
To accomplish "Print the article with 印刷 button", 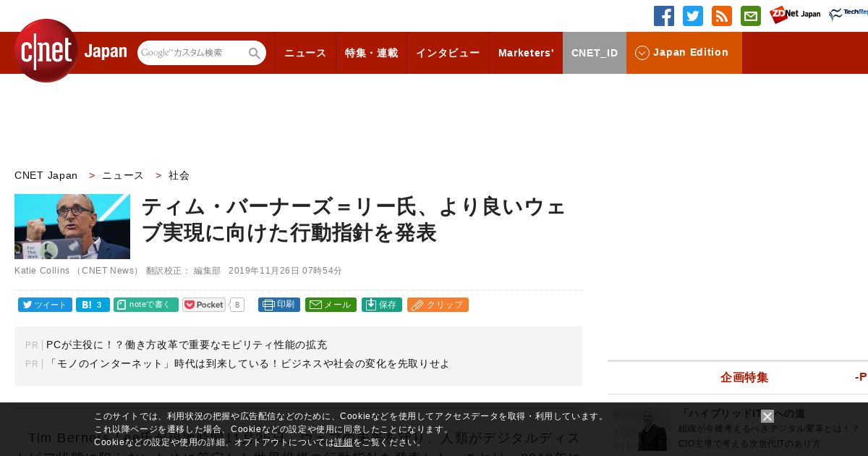I will [x=279, y=305].
